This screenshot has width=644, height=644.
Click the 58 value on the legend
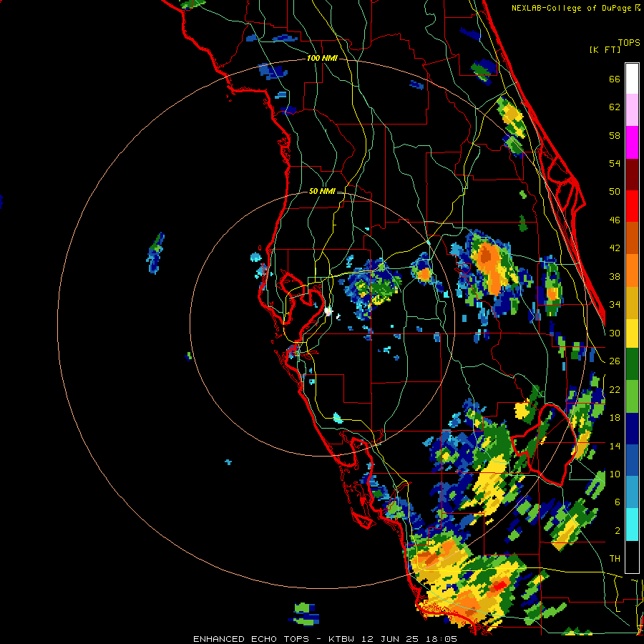[x=615, y=135]
